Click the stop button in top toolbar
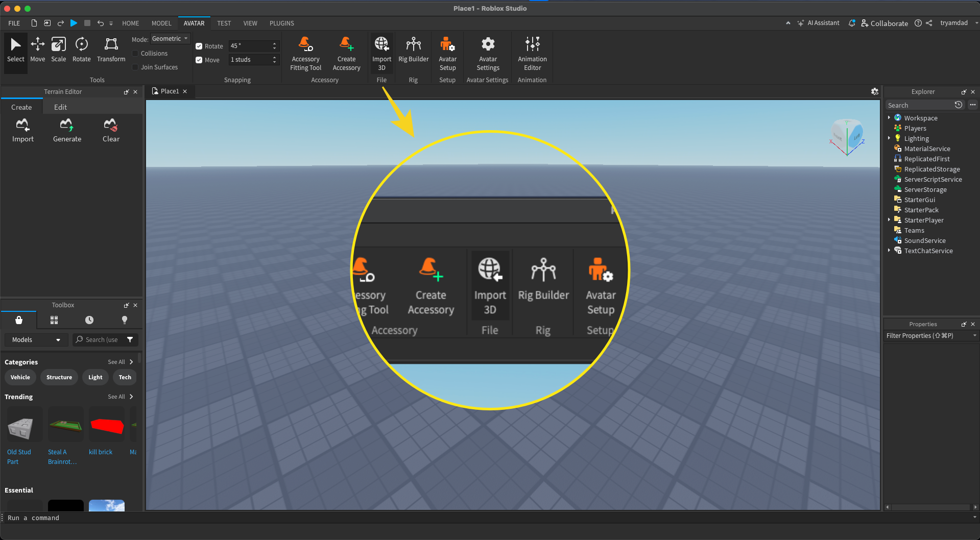This screenshot has width=980, height=540. (87, 23)
